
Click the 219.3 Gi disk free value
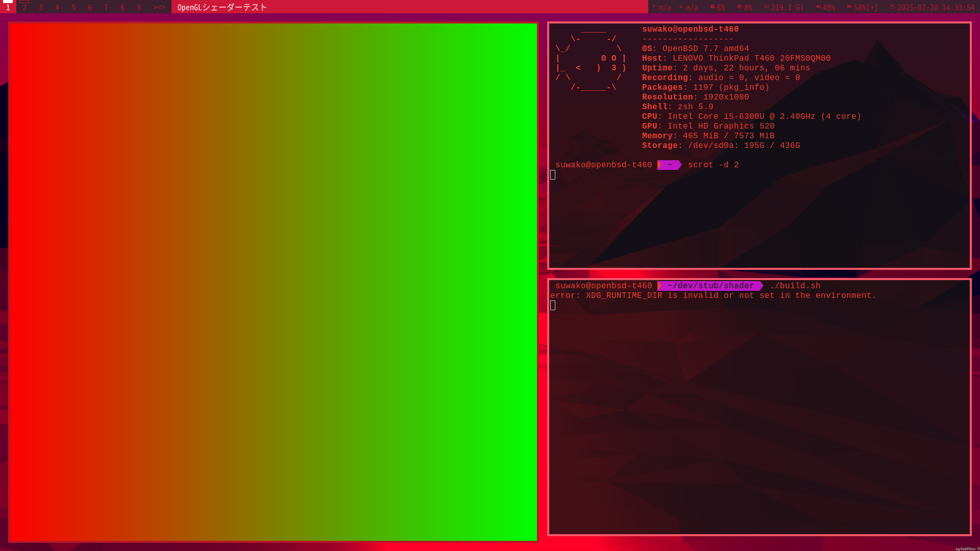tap(787, 8)
